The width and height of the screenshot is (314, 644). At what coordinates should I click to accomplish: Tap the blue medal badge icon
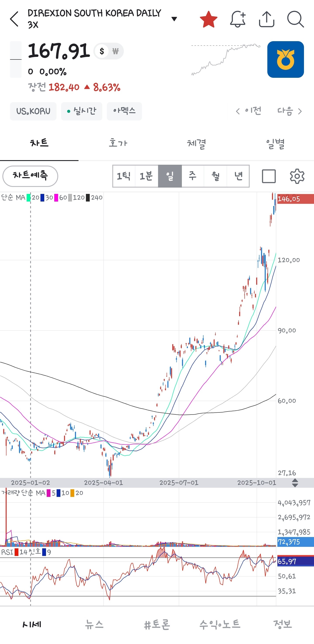[x=285, y=59]
